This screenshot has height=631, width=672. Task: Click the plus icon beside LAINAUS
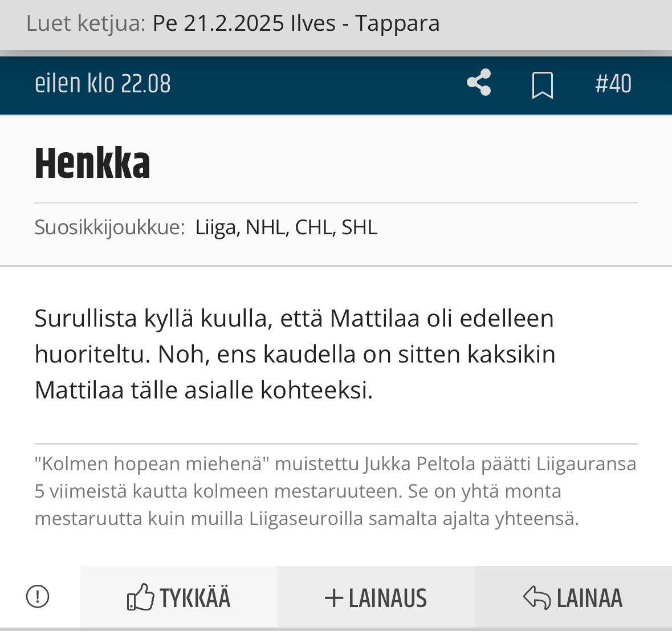[334, 598]
